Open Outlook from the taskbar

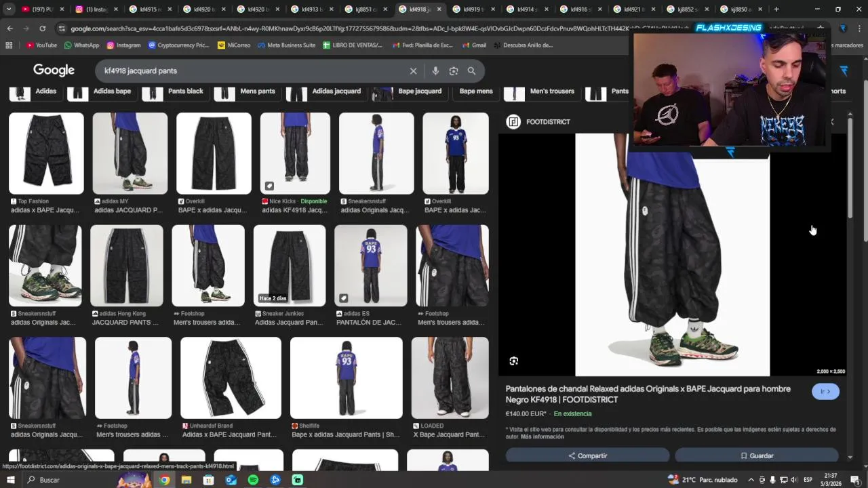pos(231,480)
